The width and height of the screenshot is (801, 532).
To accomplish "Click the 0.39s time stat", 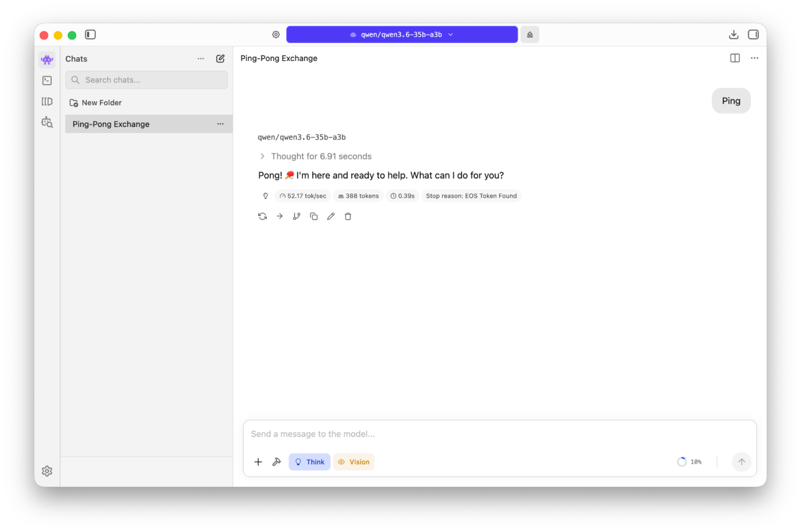I will [403, 196].
